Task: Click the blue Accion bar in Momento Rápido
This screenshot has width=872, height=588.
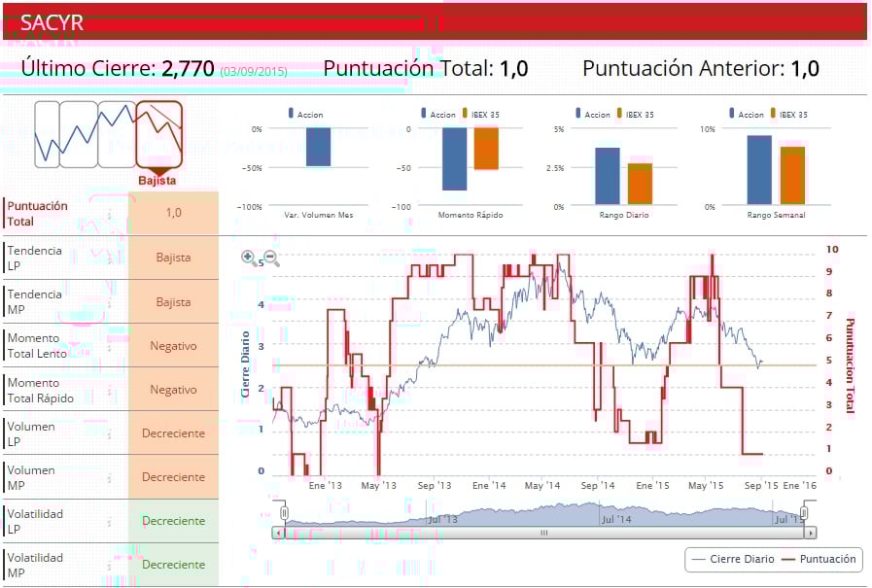Action: tap(455, 159)
